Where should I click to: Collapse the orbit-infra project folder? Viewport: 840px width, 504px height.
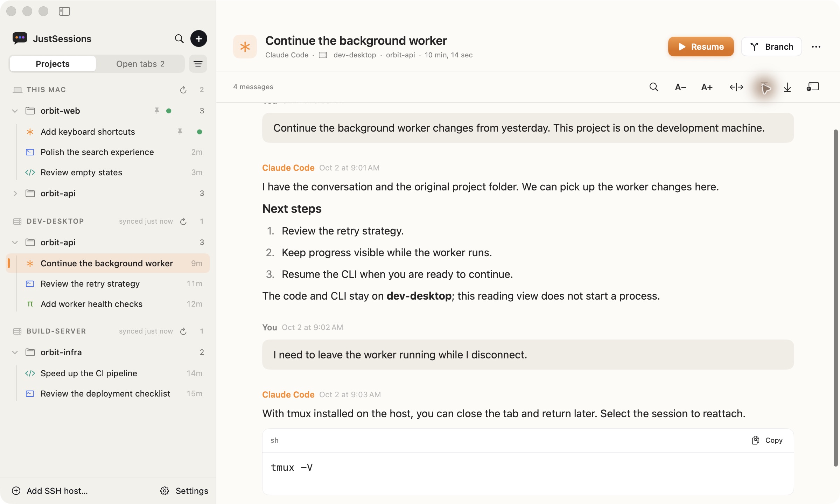(15, 352)
